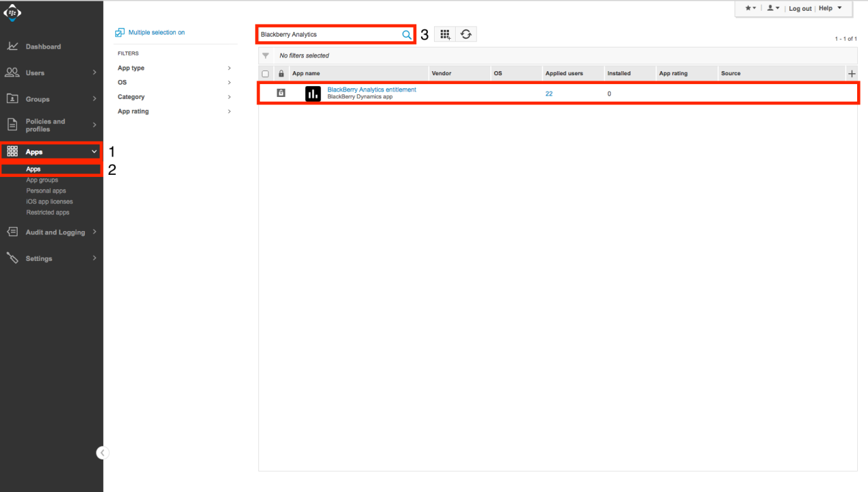Toggle Multiple selection on link
The height and width of the screenshot is (492, 868).
click(x=157, y=33)
